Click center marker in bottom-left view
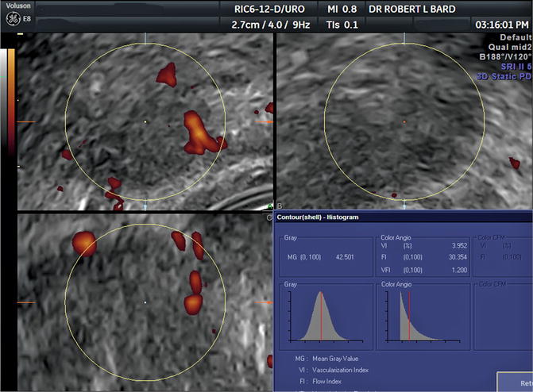This screenshot has height=392, width=533. tap(145, 302)
